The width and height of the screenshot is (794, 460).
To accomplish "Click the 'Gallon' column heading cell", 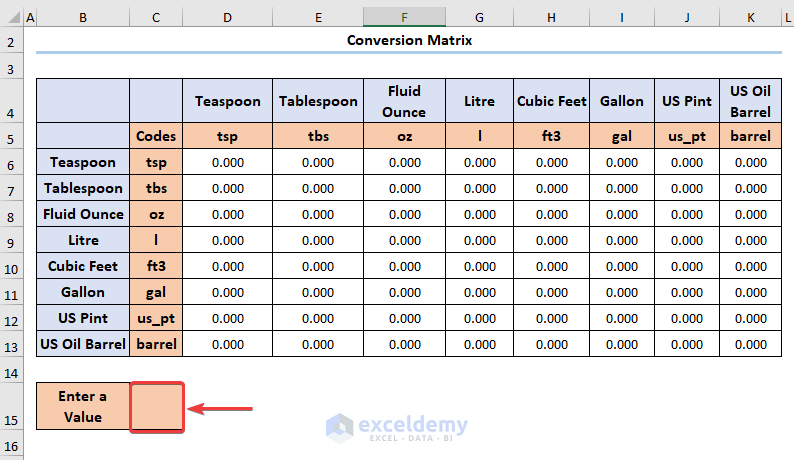I will tap(622, 101).
